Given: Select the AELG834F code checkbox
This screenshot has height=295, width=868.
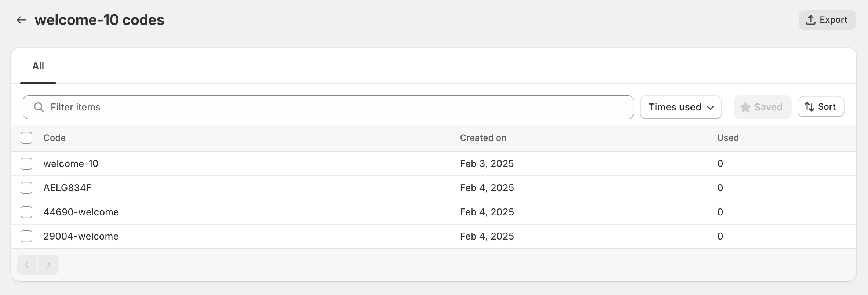Looking at the screenshot, I should pos(26,188).
